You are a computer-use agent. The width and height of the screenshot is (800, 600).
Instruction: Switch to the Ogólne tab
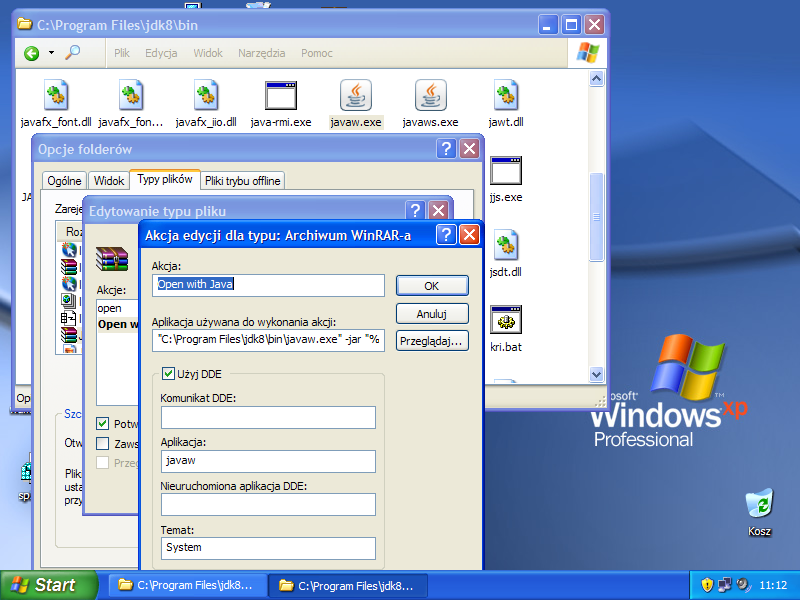[64, 181]
